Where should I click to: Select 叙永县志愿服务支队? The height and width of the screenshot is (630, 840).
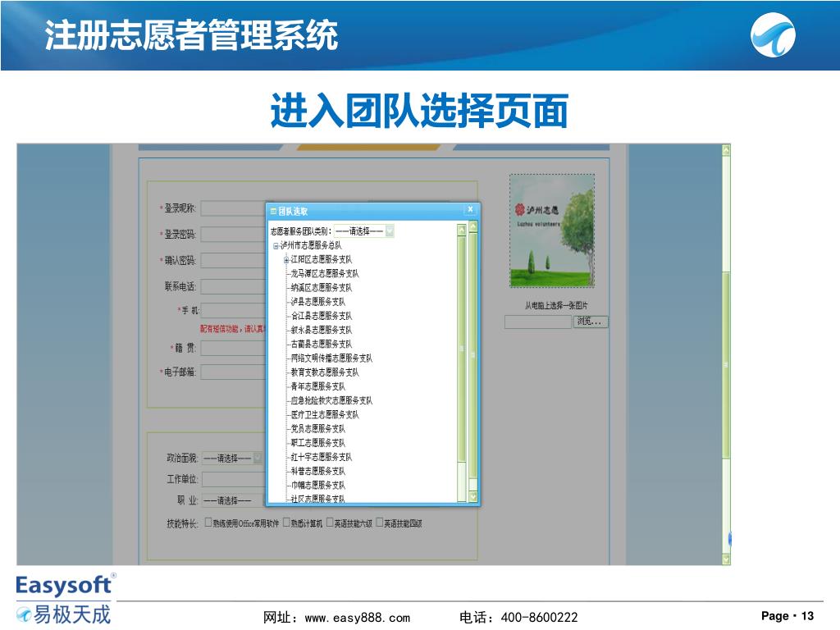point(321,330)
